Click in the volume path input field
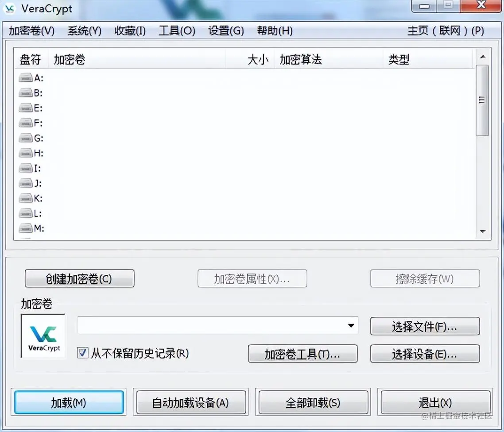This screenshot has width=504, height=432. (x=212, y=325)
